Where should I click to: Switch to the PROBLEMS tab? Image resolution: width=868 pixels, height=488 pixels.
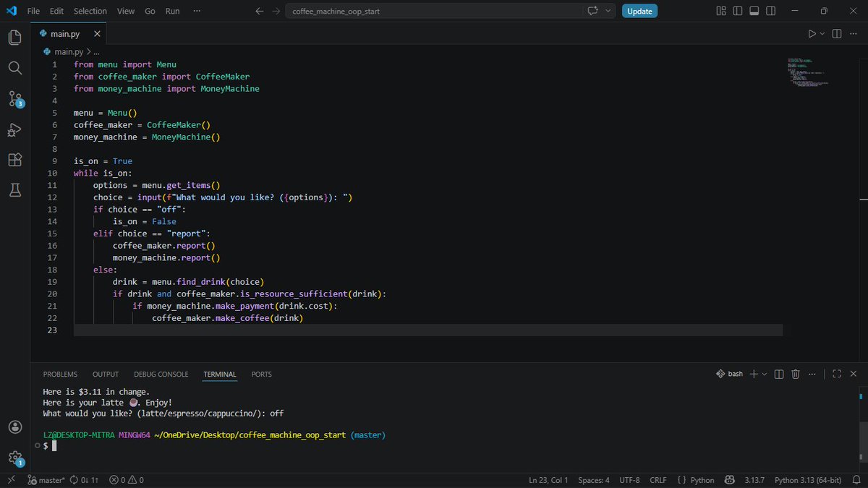pos(60,374)
